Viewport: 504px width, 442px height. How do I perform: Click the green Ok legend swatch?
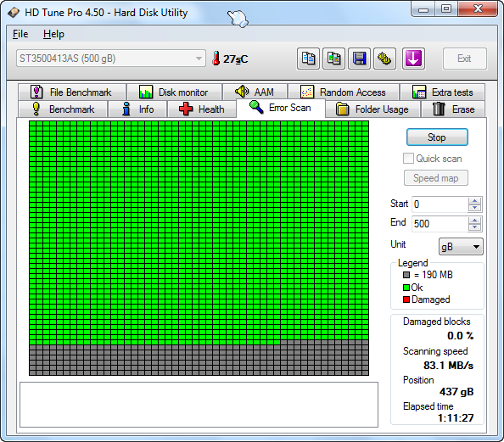click(x=406, y=288)
